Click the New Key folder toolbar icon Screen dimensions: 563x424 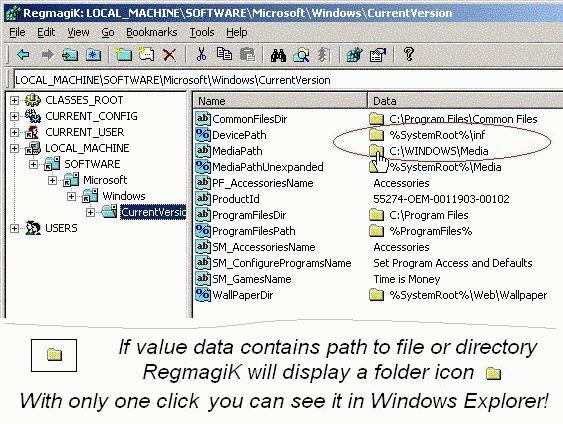(124, 55)
